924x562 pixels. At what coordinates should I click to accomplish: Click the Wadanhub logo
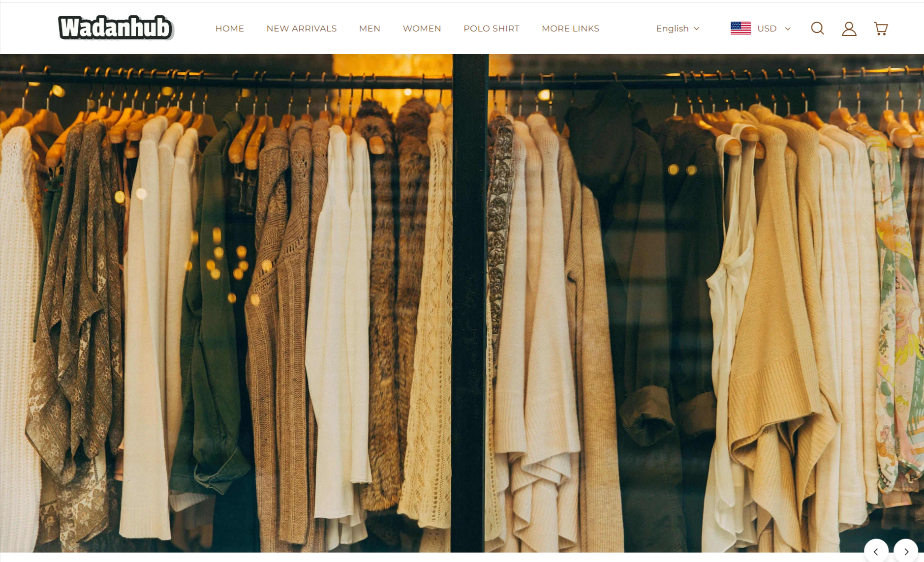coord(116,28)
